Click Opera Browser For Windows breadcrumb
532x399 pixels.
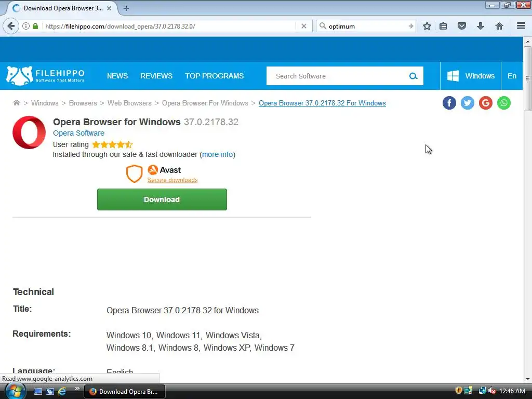click(205, 103)
